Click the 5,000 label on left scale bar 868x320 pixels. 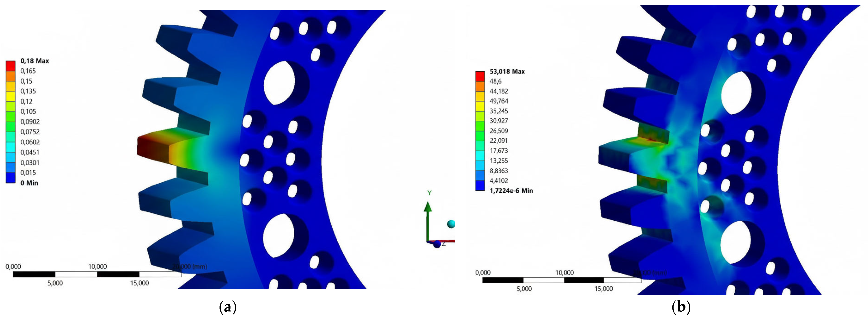tap(55, 283)
